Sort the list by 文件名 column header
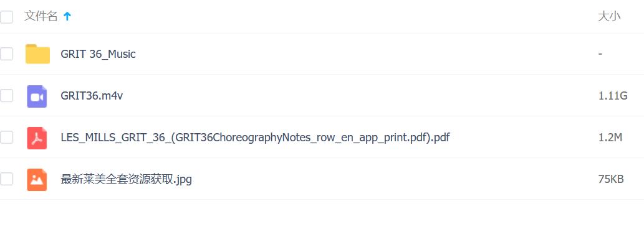 41,16
